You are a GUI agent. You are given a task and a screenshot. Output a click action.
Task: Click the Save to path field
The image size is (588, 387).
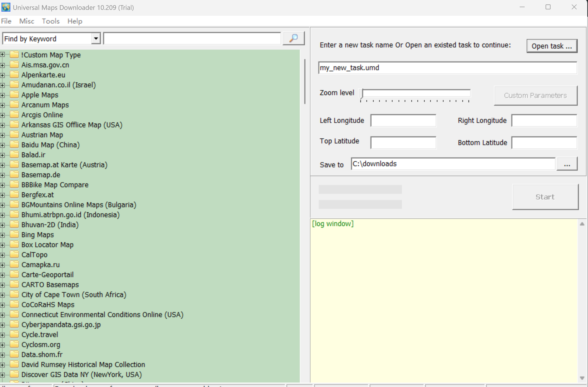[453, 164]
